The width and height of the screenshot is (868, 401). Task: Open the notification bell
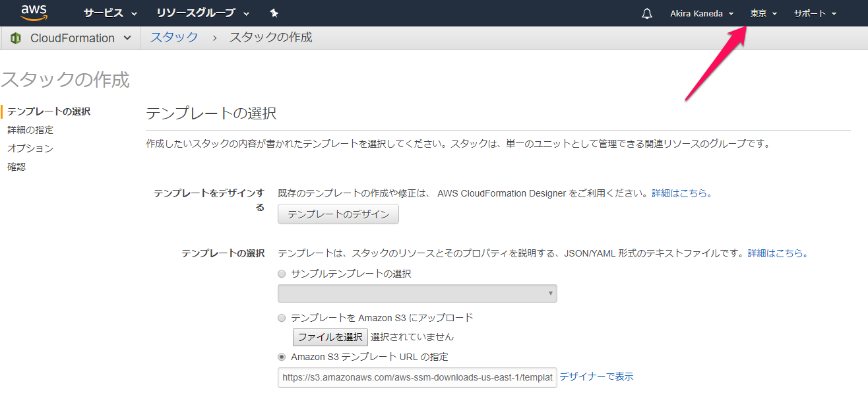coord(646,13)
